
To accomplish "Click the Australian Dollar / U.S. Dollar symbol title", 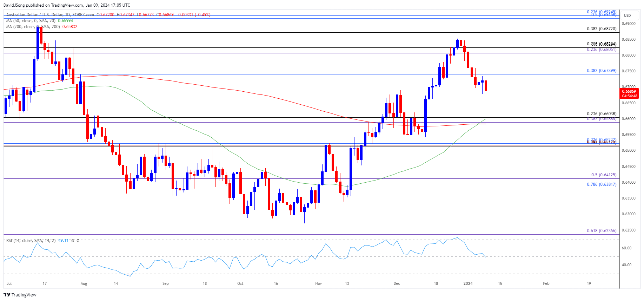I will pyautogui.click(x=50, y=15).
